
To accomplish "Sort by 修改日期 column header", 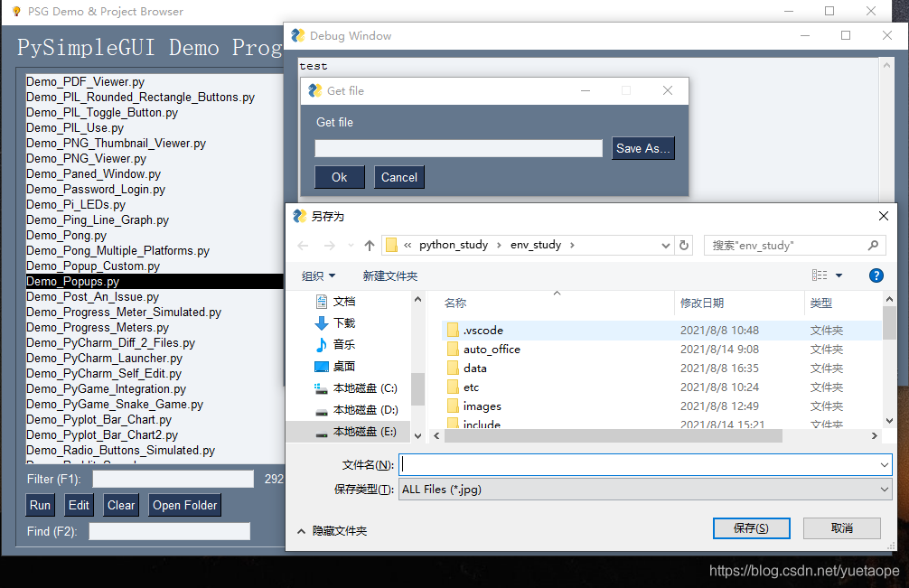I will coord(701,303).
